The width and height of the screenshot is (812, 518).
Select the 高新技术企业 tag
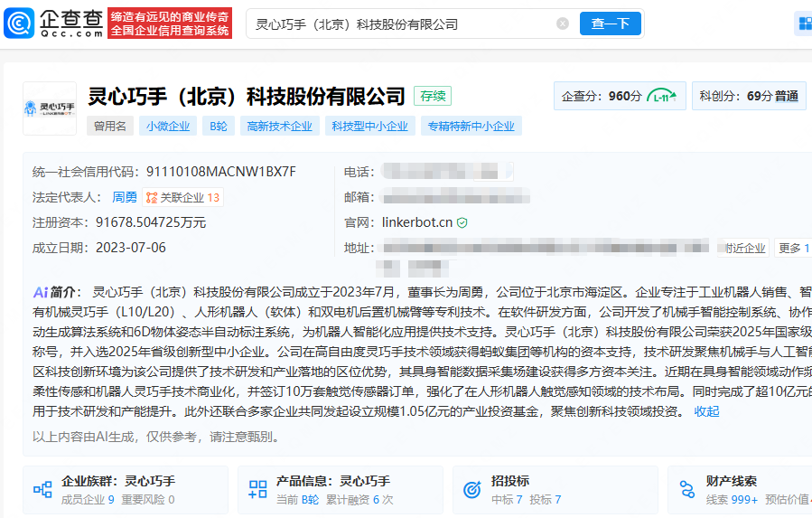(279, 127)
